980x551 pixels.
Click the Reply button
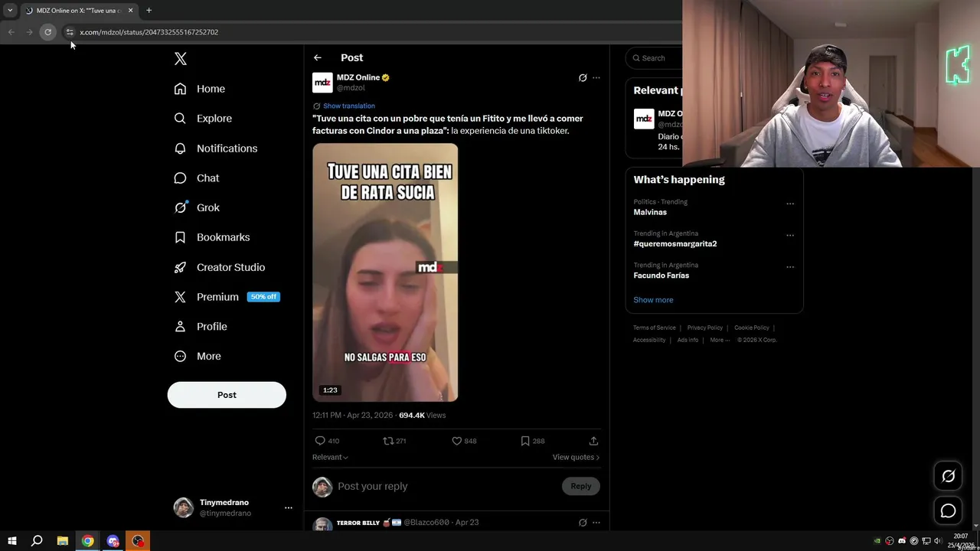tap(581, 486)
